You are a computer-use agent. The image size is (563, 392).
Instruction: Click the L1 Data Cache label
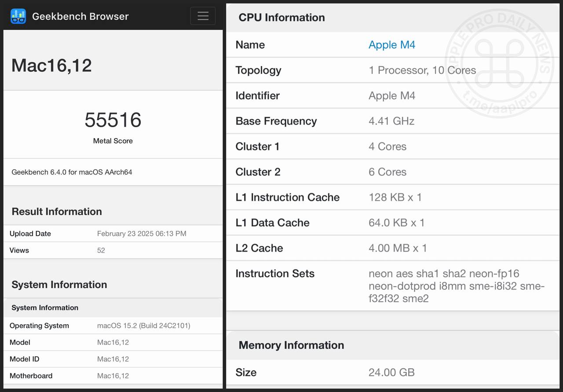pyautogui.click(x=273, y=223)
